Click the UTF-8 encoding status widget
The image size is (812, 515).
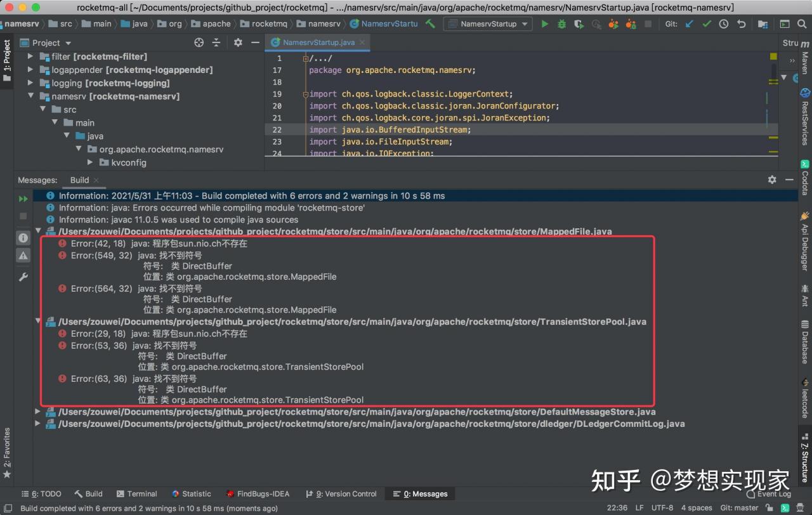(662, 507)
